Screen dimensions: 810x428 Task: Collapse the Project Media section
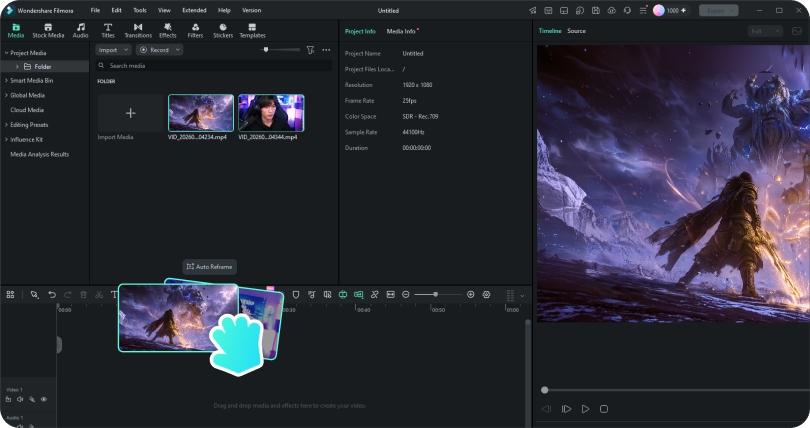[x=6, y=53]
